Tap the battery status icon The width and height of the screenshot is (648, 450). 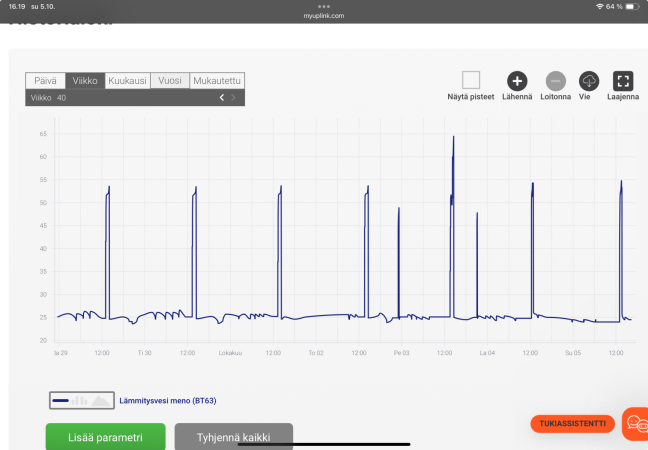pyautogui.click(x=632, y=7)
